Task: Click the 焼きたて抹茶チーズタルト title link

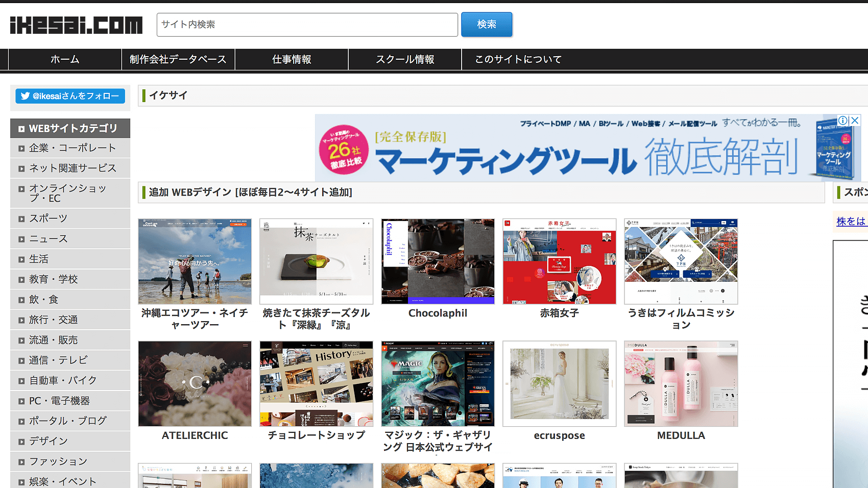Action: 317,319
